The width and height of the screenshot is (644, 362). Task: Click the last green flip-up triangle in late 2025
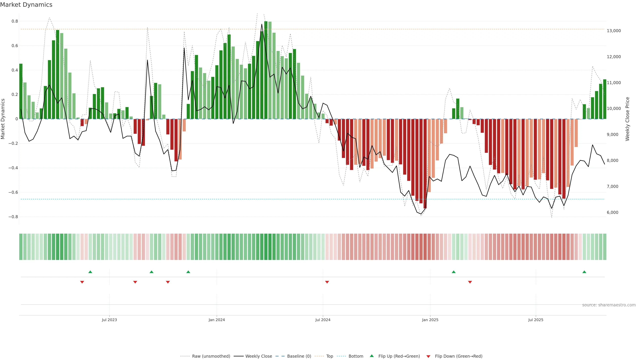584,272
